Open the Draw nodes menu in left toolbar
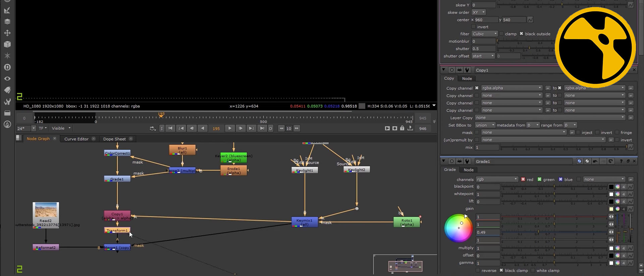The height and width of the screenshot is (276, 644). (x=7, y=11)
